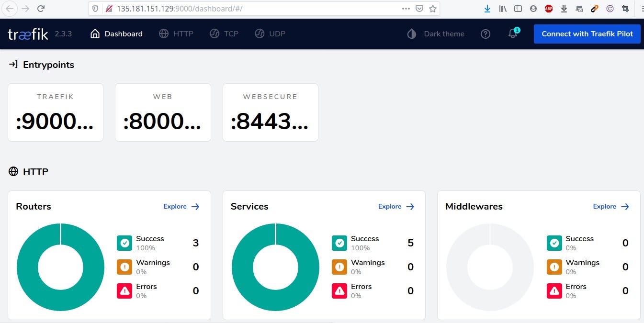Open the Library icon

(x=503, y=9)
